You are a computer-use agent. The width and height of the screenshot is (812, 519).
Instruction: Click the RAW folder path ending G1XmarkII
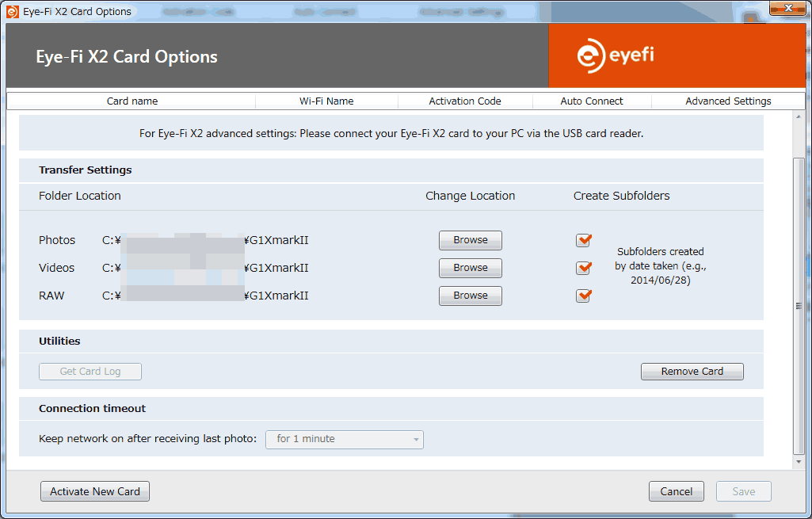click(x=205, y=296)
